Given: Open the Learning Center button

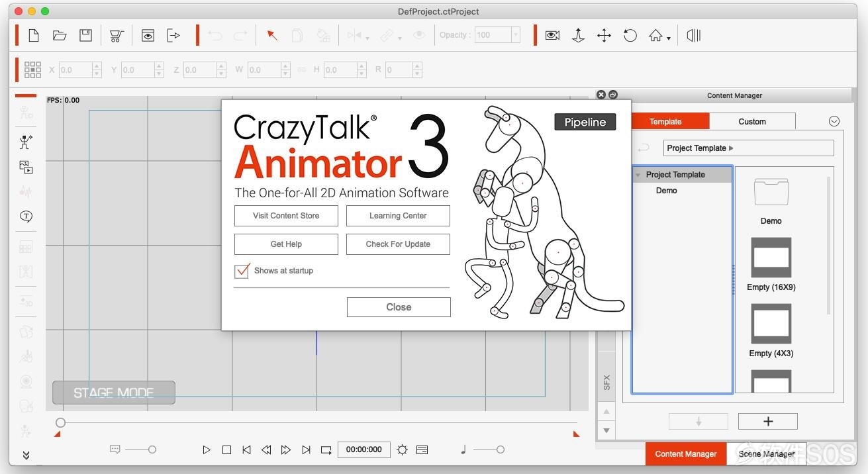Looking at the screenshot, I should pyautogui.click(x=398, y=216).
